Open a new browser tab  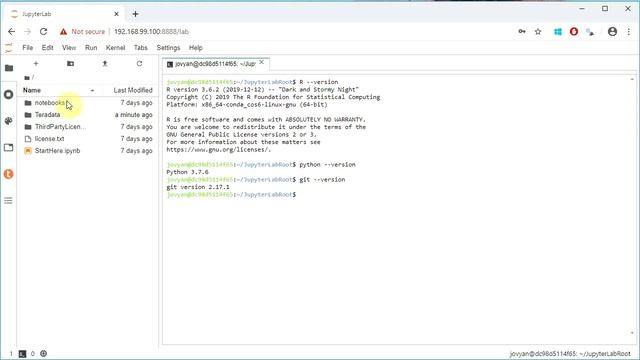(x=136, y=14)
